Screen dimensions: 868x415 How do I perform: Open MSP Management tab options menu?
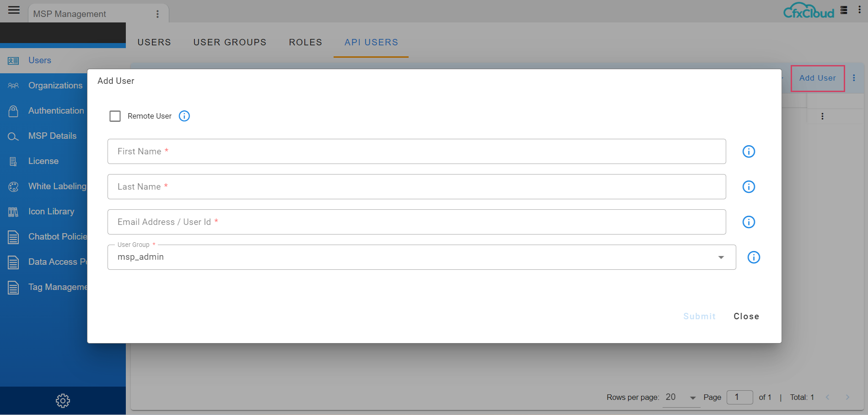pyautogui.click(x=157, y=14)
